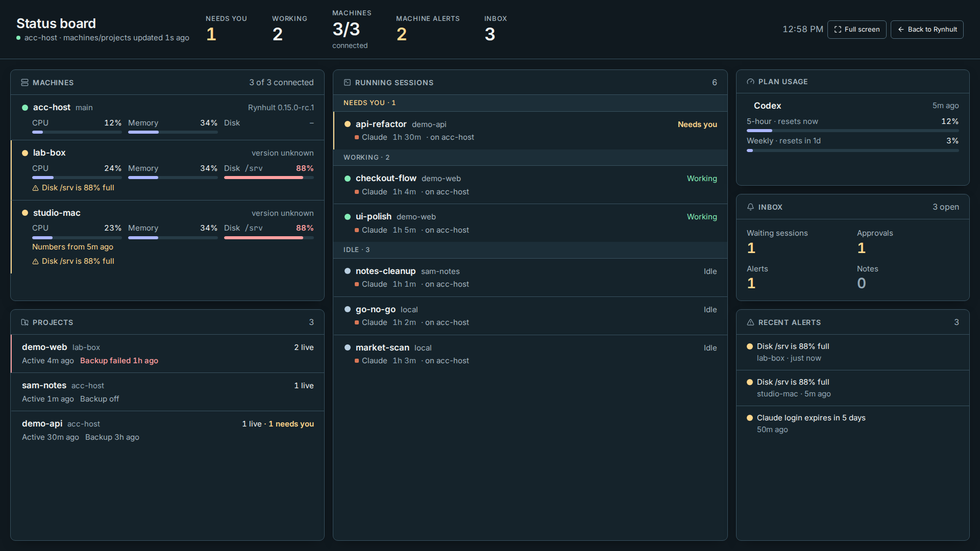This screenshot has height=551, width=980.
Task: Click the Claude square marker under notes-cleanup
Action: click(x=357, y=285)
